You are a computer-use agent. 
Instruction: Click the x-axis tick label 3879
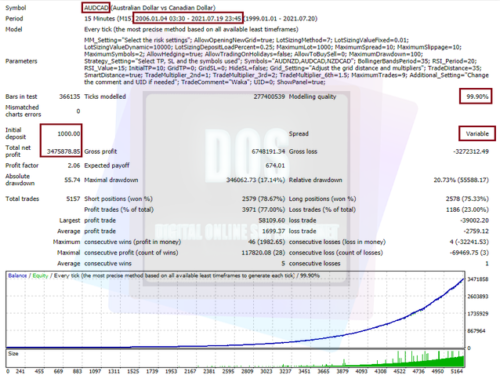click(342, 371)
